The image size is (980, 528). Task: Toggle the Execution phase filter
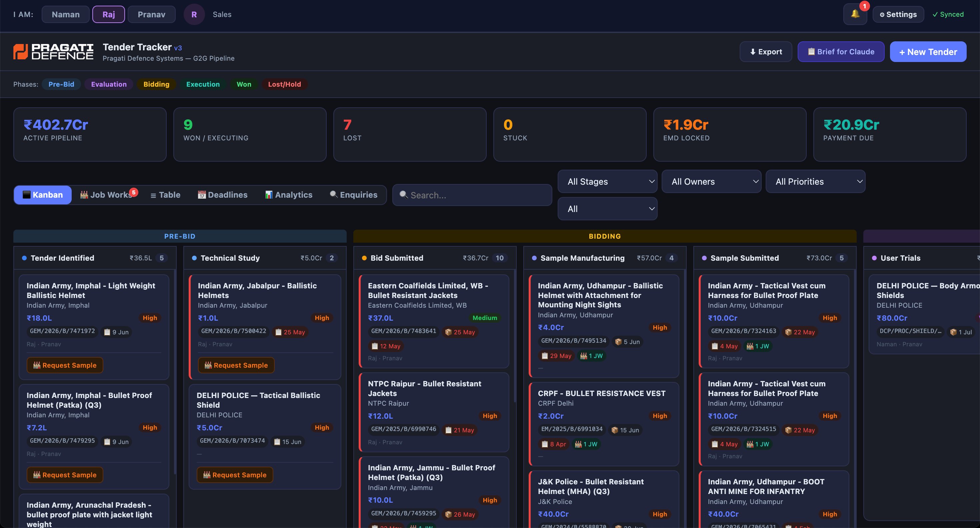[x=203, y=84]
